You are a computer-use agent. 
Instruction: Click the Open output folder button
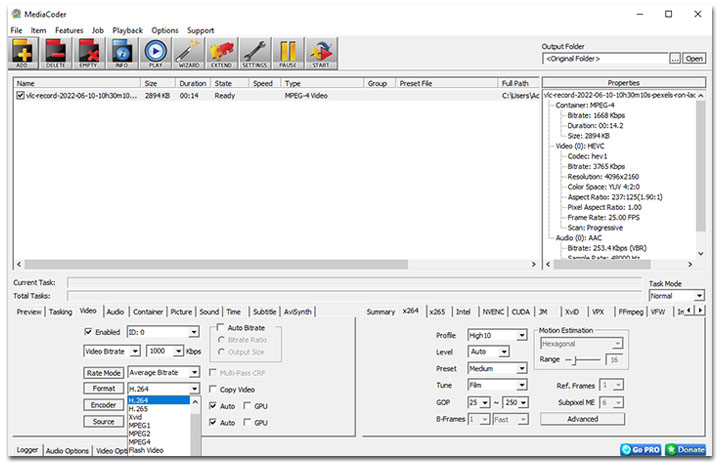tap(694, 58)
